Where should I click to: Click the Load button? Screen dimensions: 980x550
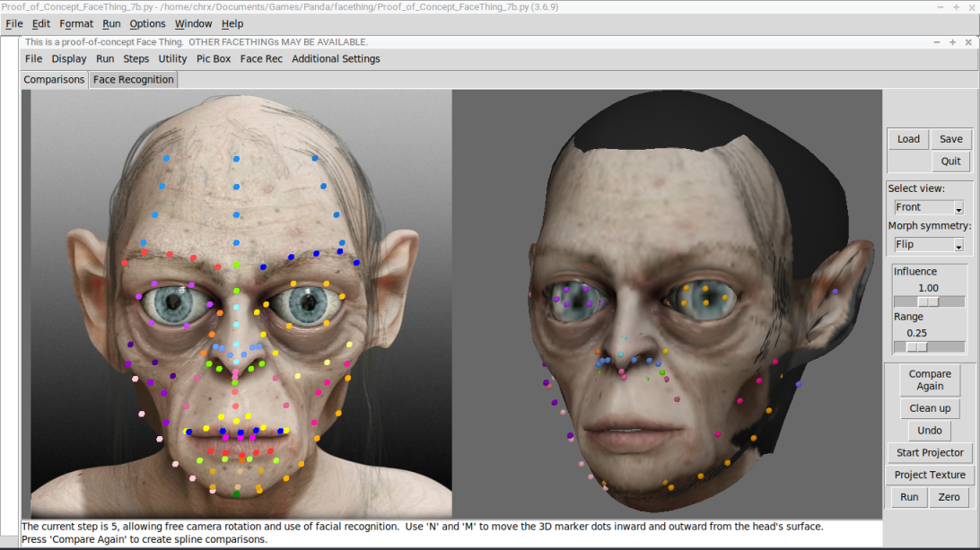point(908,139)
